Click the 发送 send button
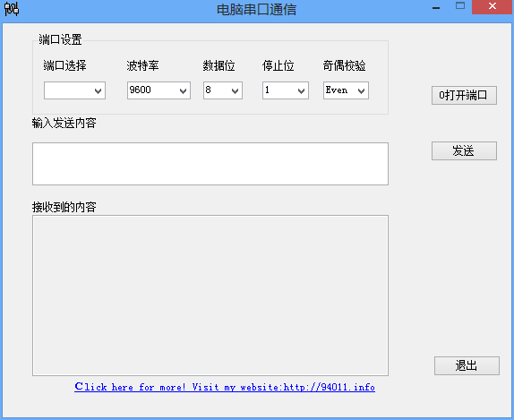514x420 pixels. pyautogui.click(x=464, y=150)
